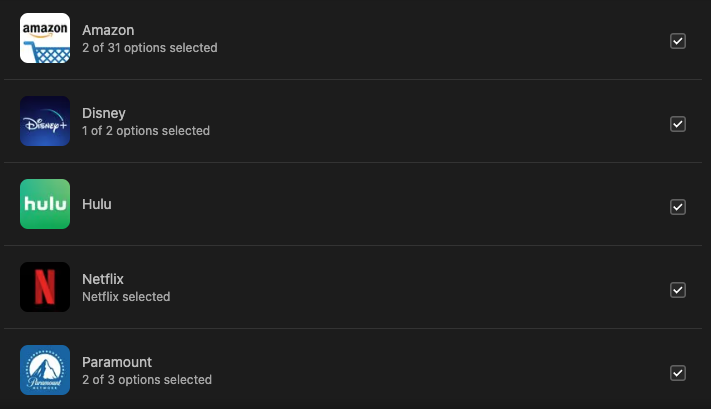711x409 pixels.
Task: Toggle the Disney checkbox off
Action: click(677, 124)
